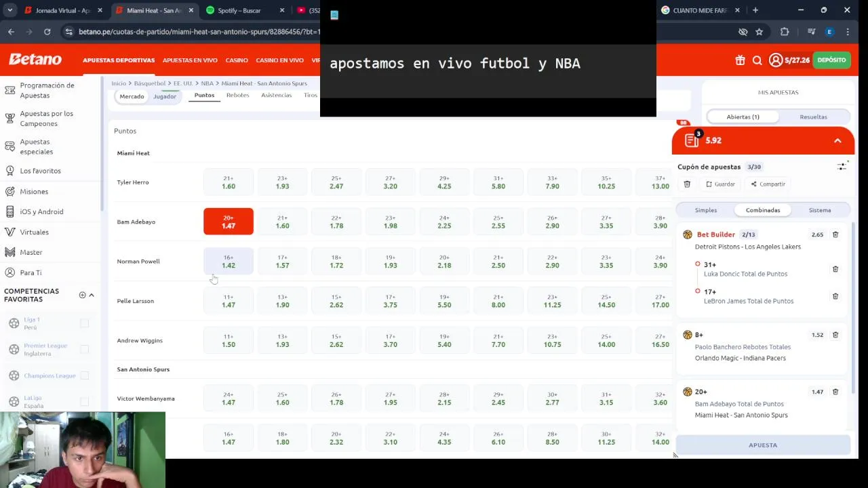The width and height of the screenshot is (868, 488).
Task: Switch to Rebotes tab
Action: click(x=237, y=95)
